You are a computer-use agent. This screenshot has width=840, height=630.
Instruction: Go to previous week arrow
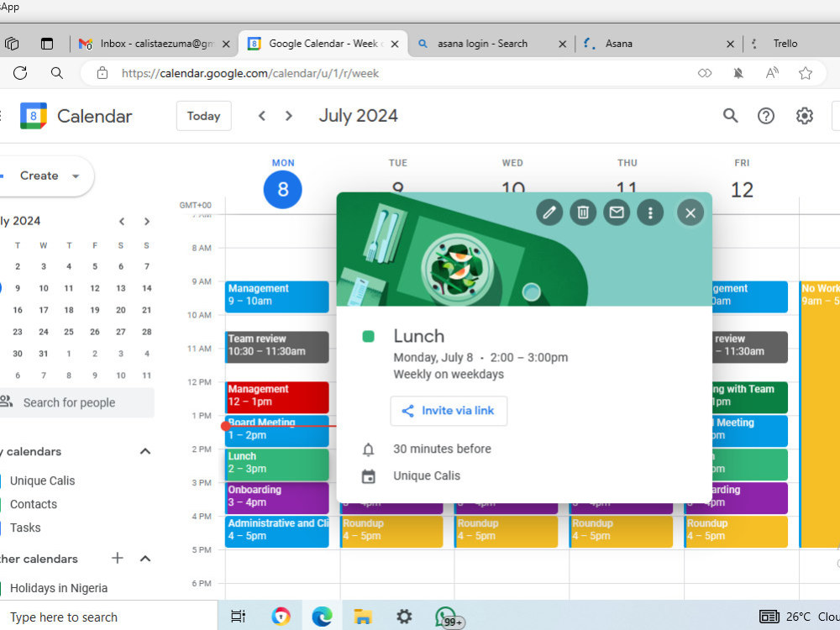coord(262,116)
